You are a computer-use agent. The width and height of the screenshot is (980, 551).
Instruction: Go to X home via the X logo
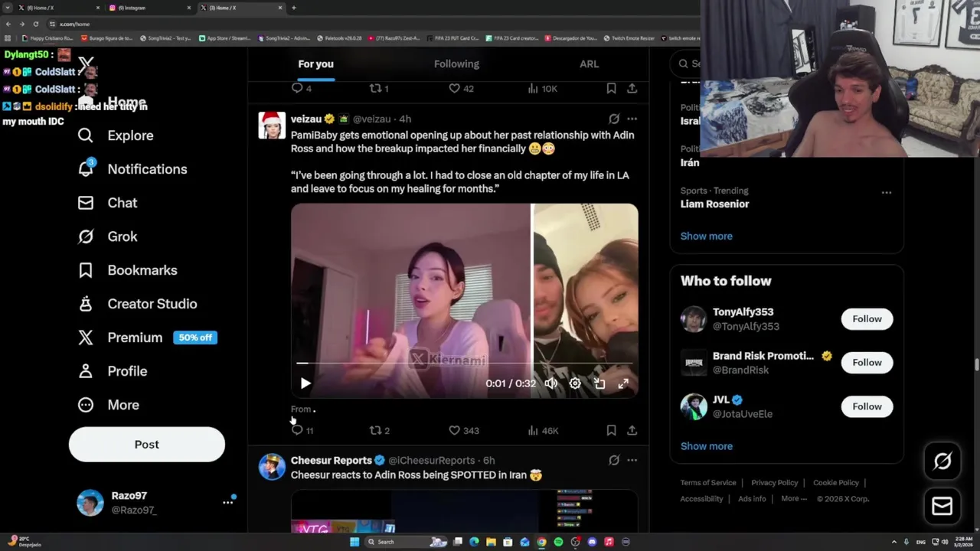[x=86, y=64]
